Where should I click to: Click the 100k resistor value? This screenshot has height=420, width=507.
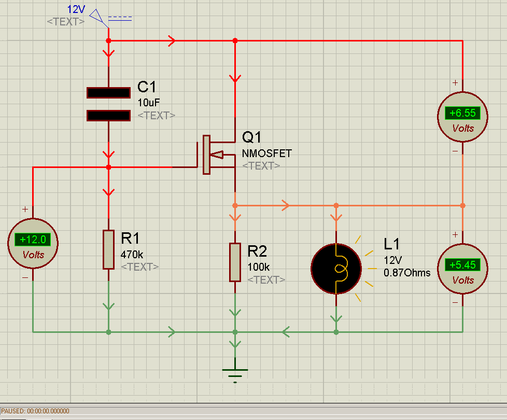tap(259, 267)
